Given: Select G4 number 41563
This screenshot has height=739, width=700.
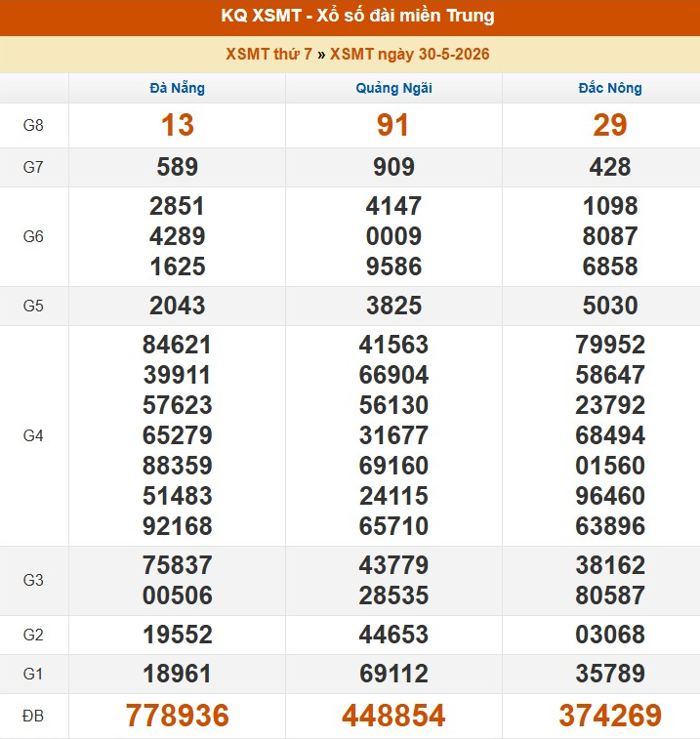Looking at the screenshot, I should click(393, 345).
